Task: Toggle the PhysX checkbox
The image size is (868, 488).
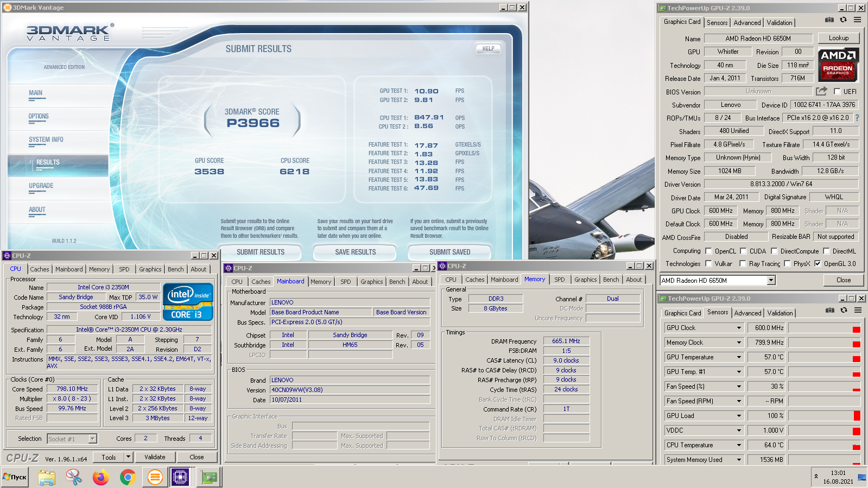Action: (x=787, y=264)
